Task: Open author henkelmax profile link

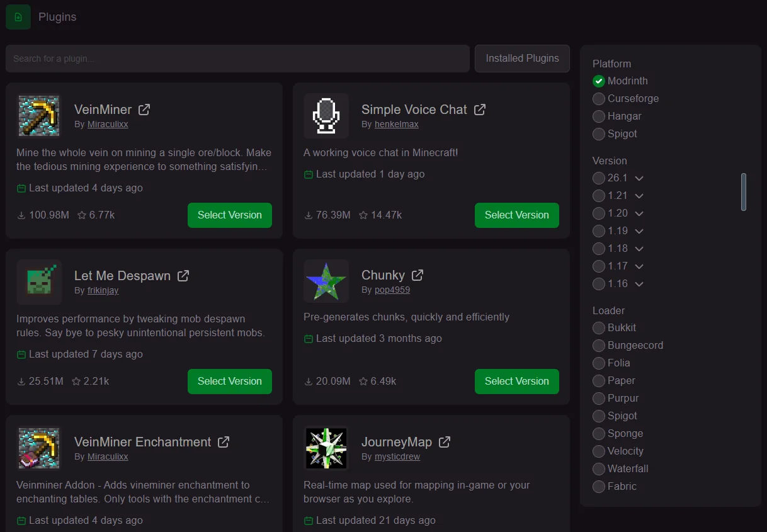Action: coord(397,125)
